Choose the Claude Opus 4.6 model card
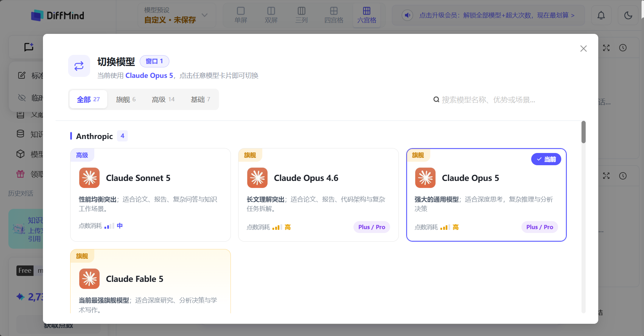This screenshot has width=644, height=336. pyautogui.click(x=319, y=195)
